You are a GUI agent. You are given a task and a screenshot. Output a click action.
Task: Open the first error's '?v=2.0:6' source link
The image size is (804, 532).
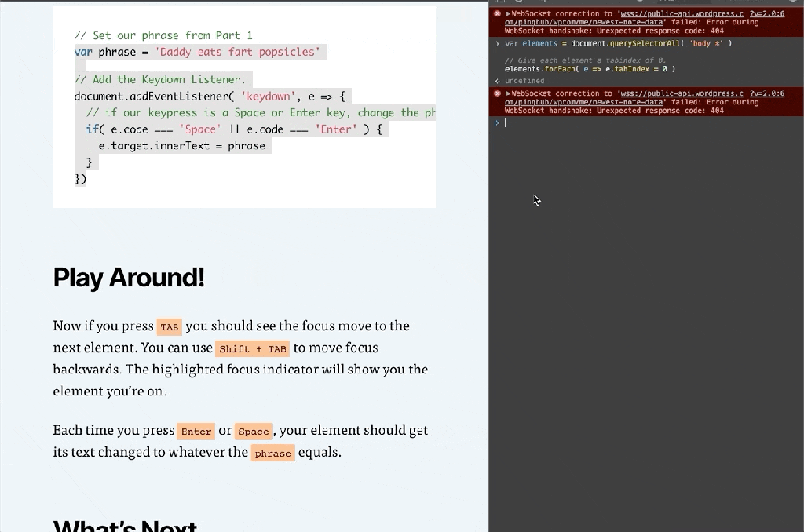coord(766,14)
